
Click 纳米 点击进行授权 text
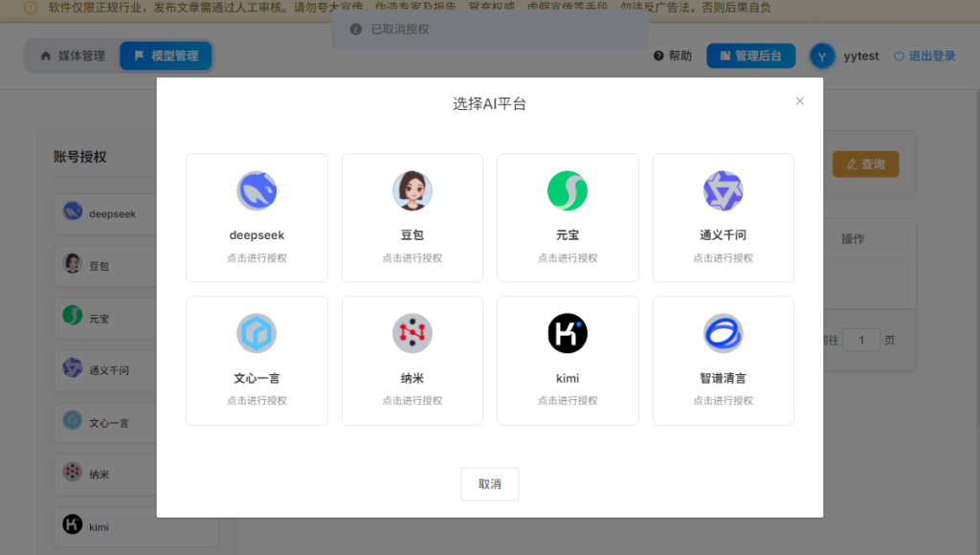tap(412, 401)
